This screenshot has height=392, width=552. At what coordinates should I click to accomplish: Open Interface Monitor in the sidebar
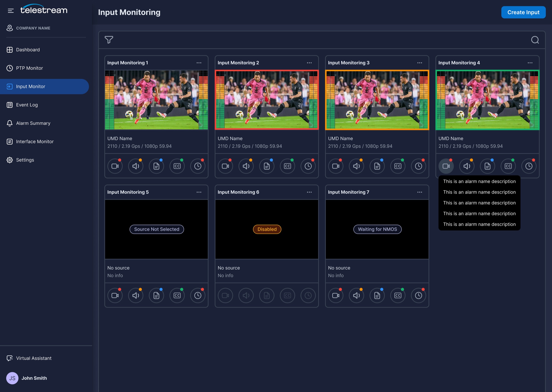[x=44, y=142]
